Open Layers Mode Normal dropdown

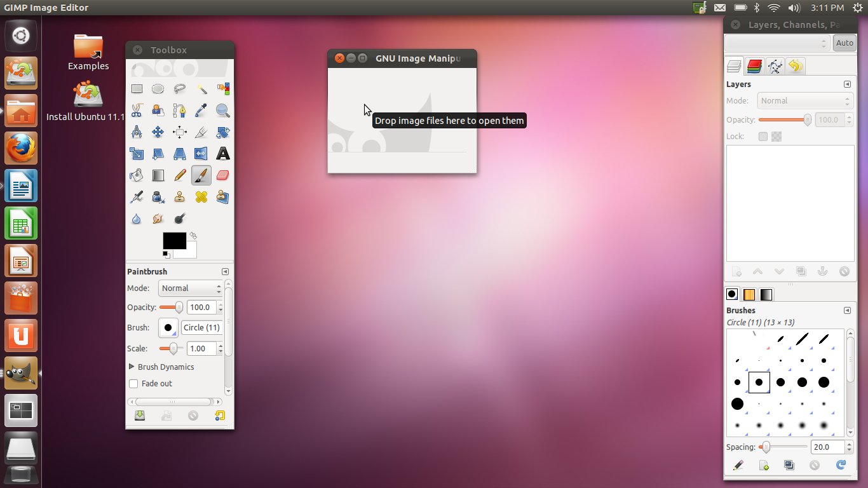click(x=804, y=101)
